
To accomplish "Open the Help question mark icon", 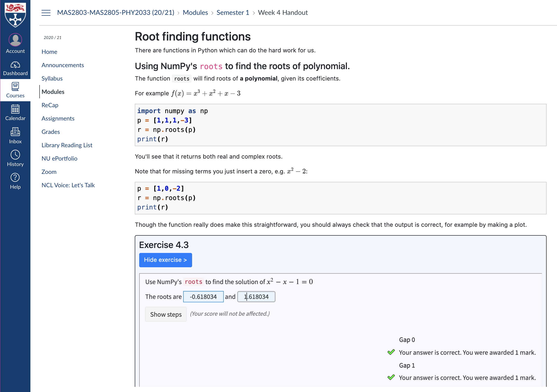I will (x=15, y=178).
